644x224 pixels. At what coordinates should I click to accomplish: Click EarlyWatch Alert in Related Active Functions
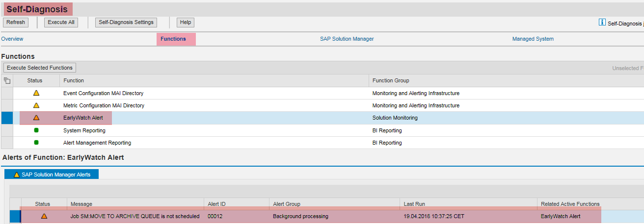[561, 216]
